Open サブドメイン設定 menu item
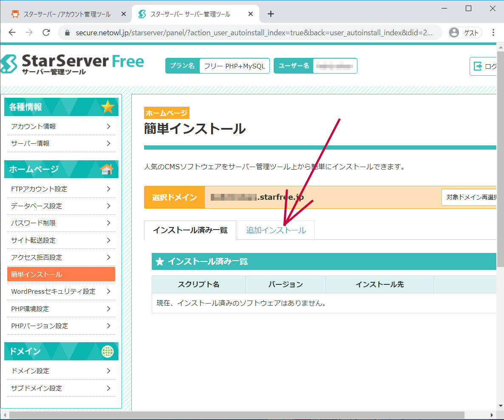 point(61,388)
